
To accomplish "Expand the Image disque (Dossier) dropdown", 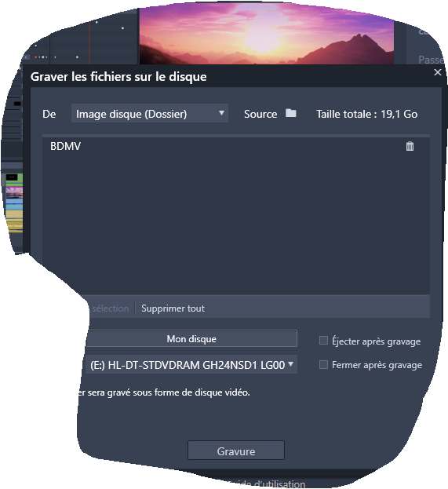I will (x=150, y=113).
